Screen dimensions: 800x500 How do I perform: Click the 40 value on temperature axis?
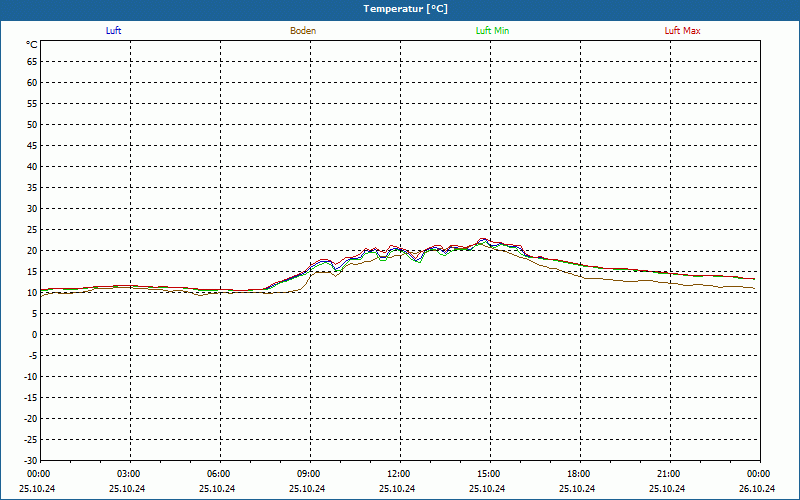(x=32, y=166)
